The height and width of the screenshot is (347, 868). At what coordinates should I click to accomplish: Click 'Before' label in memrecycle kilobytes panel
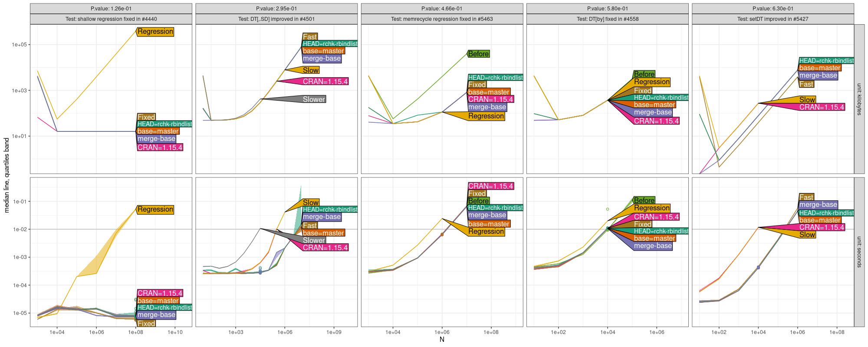point(479,54)
